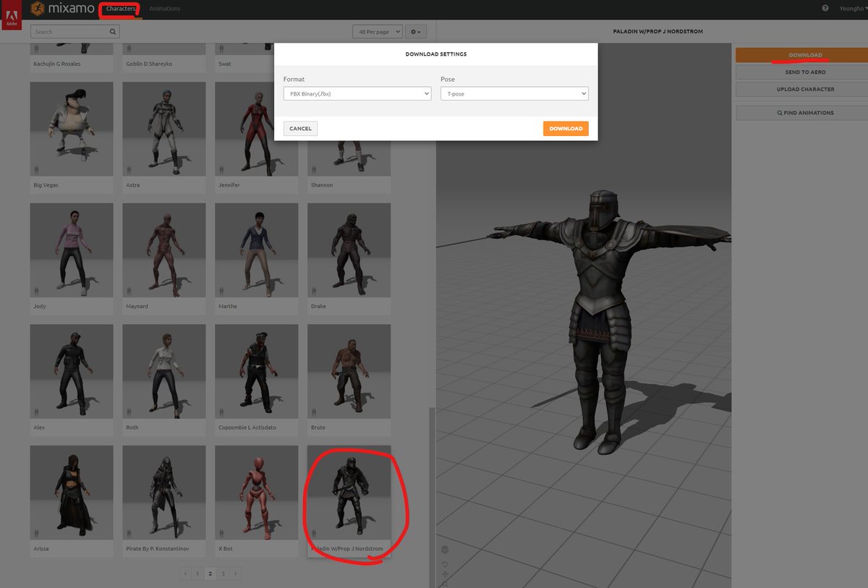
Task: Click the skeleton rig icon on Brute card
Action: pyautogui.click(x=313, y=412)
